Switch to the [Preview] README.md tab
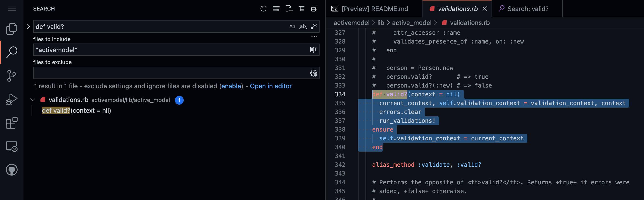This screenshot has height=200, width=644. pos(374,9)
